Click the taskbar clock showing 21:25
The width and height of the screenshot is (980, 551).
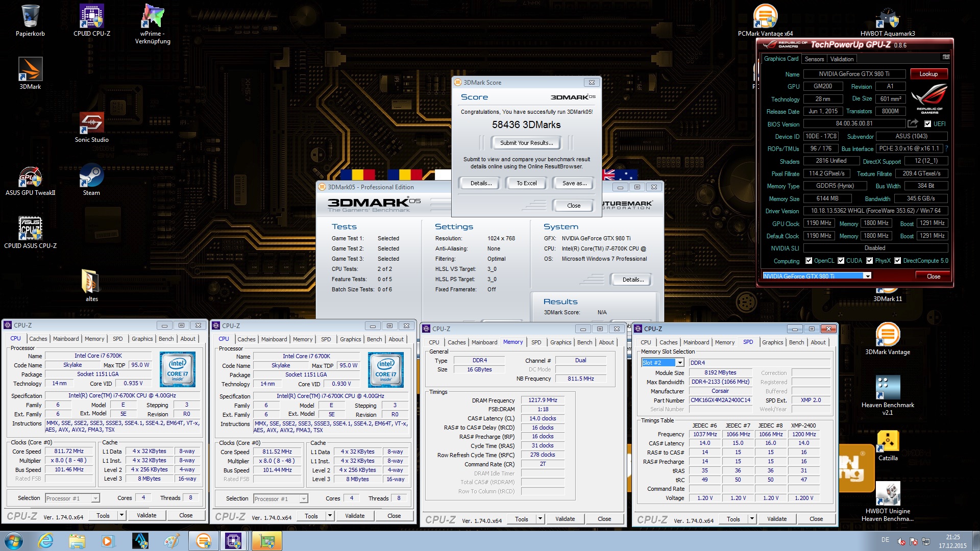pos(952,541)
